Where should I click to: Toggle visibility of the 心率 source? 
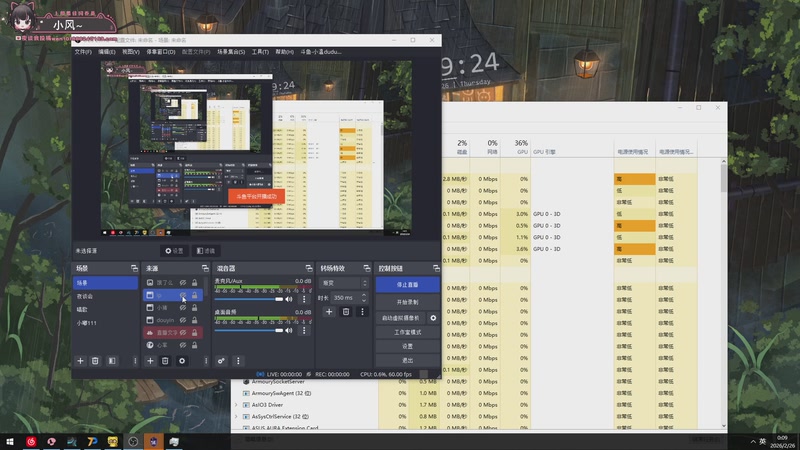pyautogui.click(x=183, y=345)
